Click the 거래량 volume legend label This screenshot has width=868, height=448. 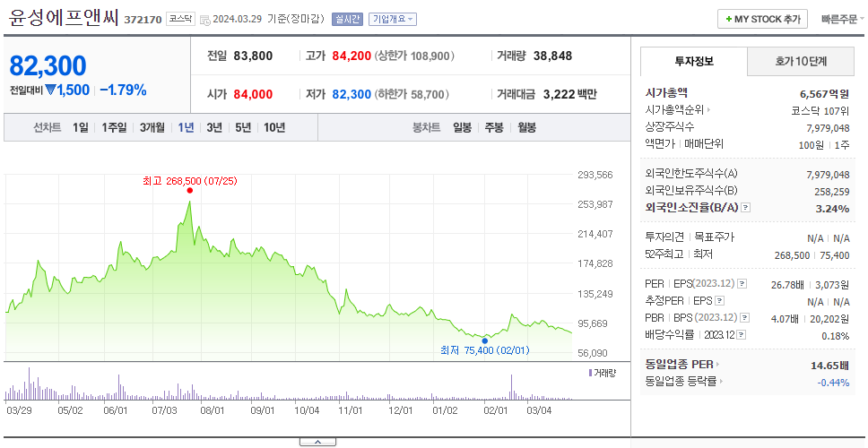click(602, 373)
